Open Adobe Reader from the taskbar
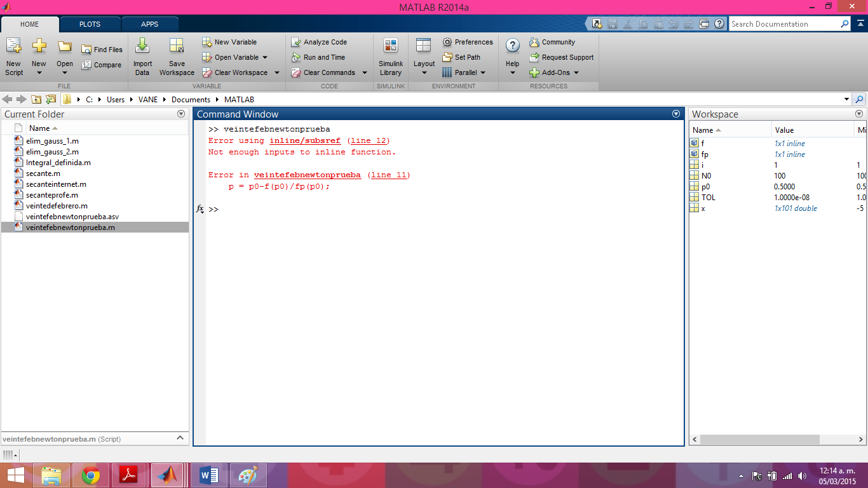 point(129,475)
